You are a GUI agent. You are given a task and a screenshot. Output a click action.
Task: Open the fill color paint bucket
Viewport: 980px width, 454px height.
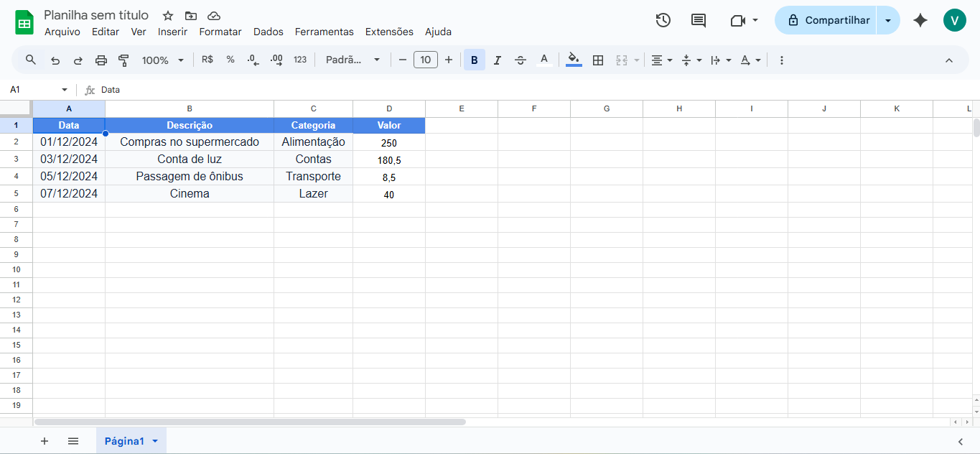pyautogui.click(x=574, y=60)
